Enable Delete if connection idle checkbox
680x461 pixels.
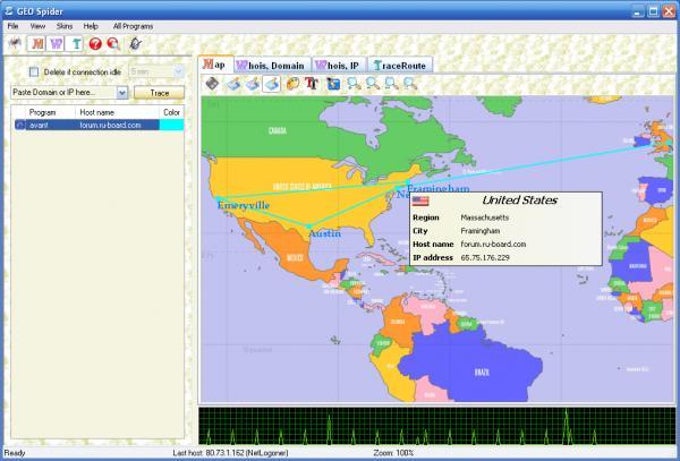(x=34, y=72)
